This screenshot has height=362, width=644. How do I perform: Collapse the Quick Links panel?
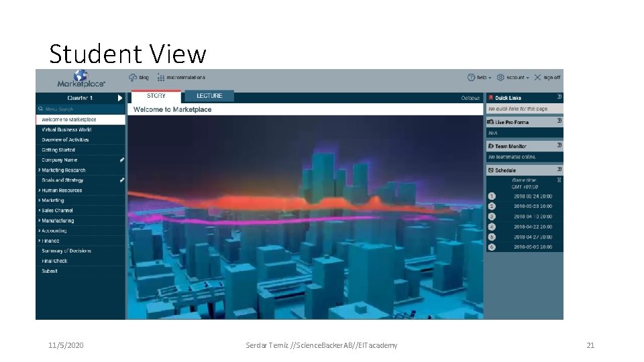tap(559, 97)
